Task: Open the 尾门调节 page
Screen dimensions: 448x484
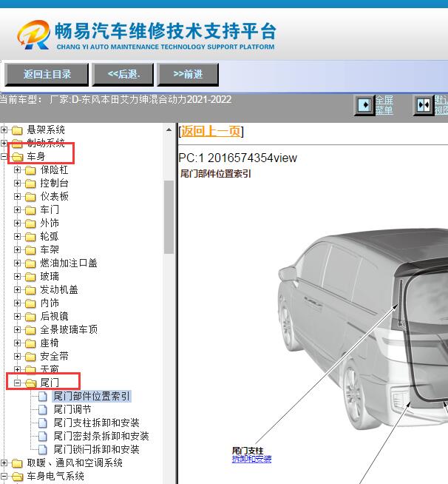Action: pos(72,409)
